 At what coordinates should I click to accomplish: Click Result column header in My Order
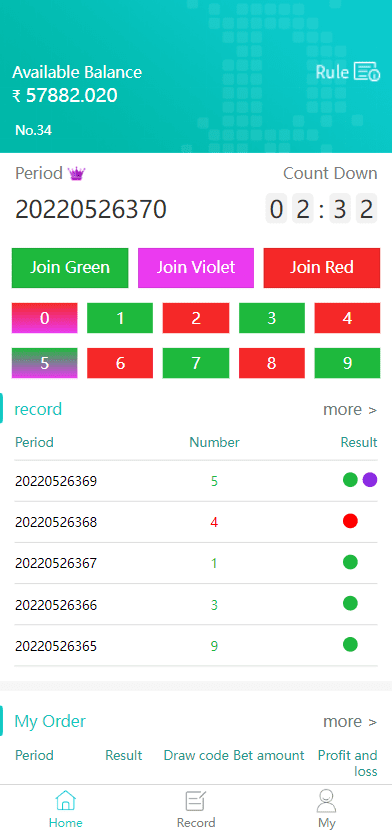click(123, 755)
